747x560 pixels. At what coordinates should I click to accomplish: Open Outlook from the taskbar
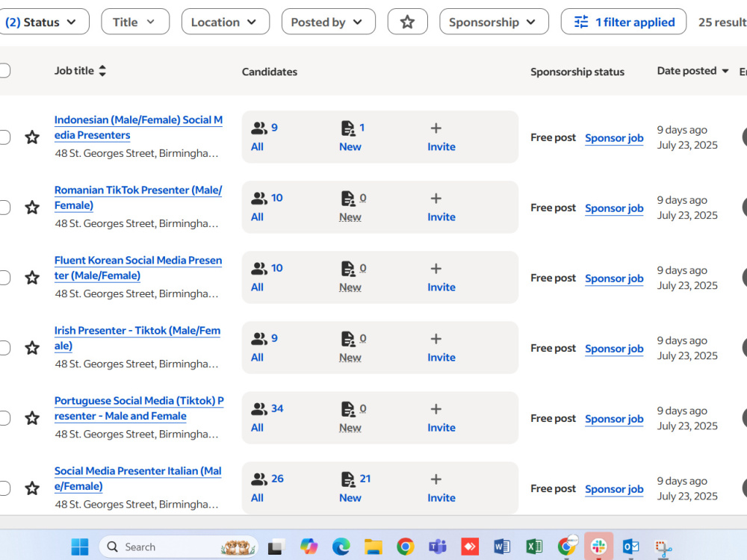click(x=630, y=547)
